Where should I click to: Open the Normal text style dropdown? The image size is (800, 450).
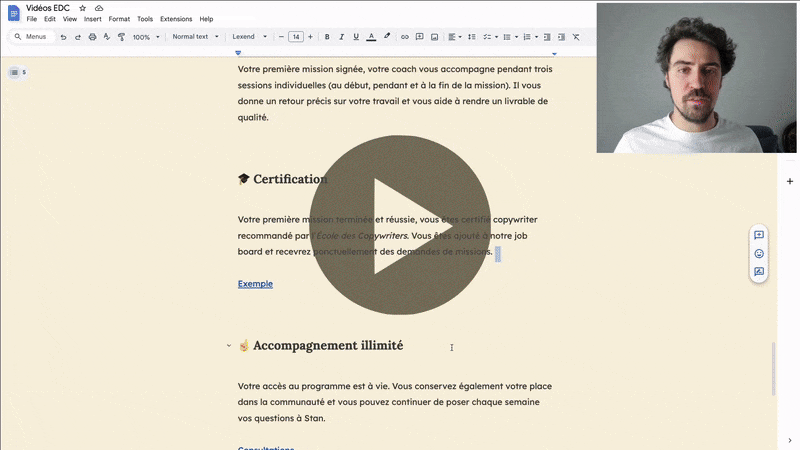point(195,37)
